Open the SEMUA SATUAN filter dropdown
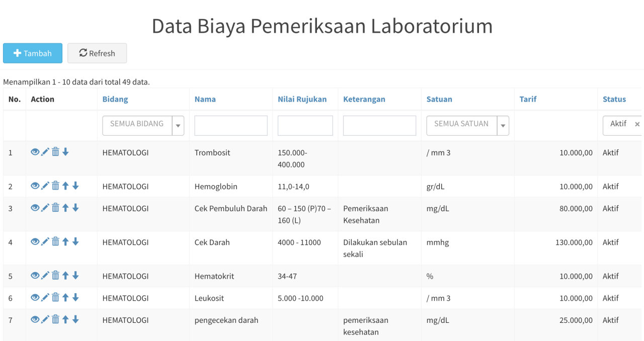Image resolution: width=644 pixels, height=341 pixels. click(468, 125)
